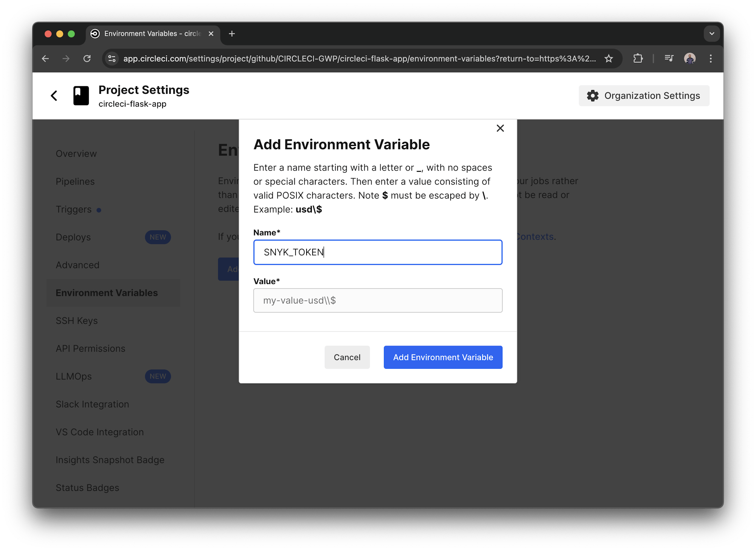
Task: Close the Add Environment Variable dialog
Action: [x=500, y=128]
